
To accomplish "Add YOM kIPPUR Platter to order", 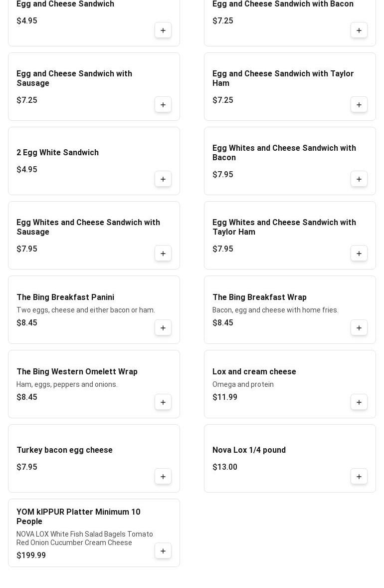I will pos(163,551).
